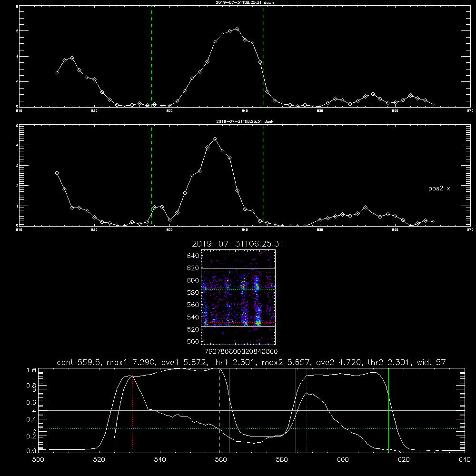The height and width of the screenshot is (476, 476).
Task: Click the 'ave2 4.720' value
Action: pyautogui.click(x=339, y=362)
